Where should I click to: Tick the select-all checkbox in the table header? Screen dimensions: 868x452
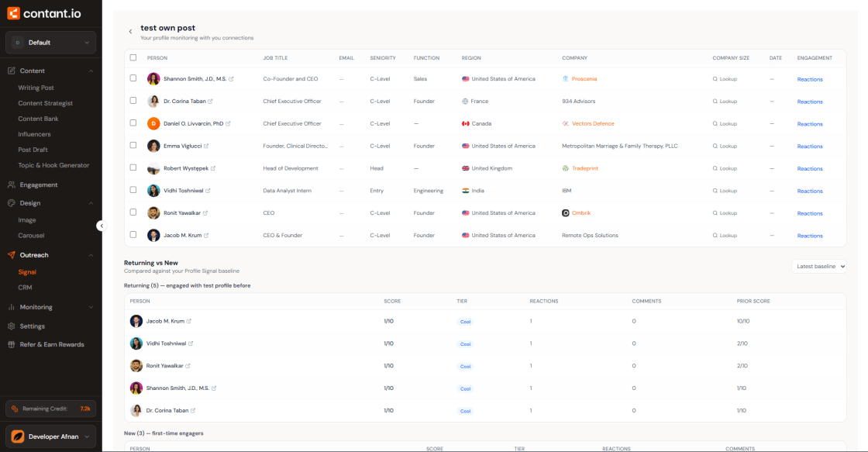coord(133,57)
